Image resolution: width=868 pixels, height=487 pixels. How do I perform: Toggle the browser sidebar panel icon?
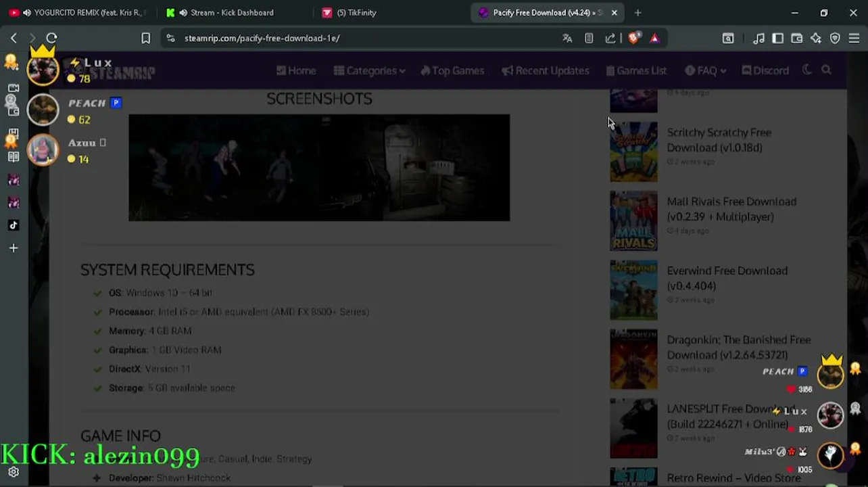tap(777, 39)
